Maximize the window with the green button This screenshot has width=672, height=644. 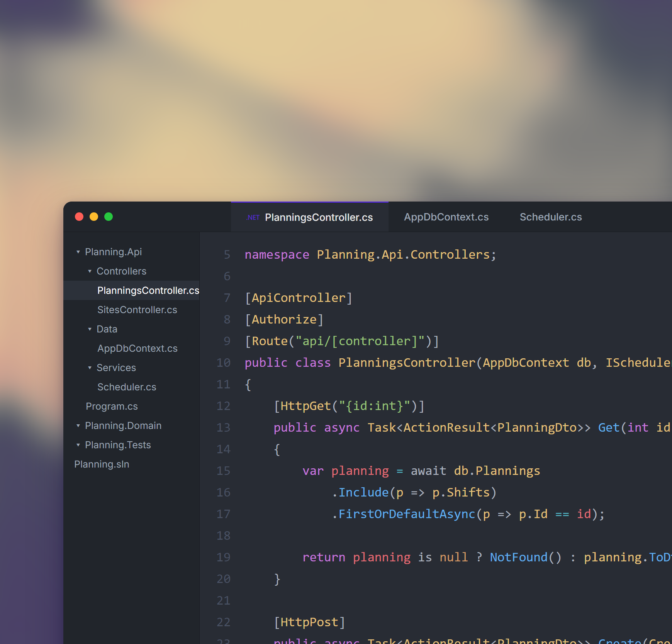point(109,217)
